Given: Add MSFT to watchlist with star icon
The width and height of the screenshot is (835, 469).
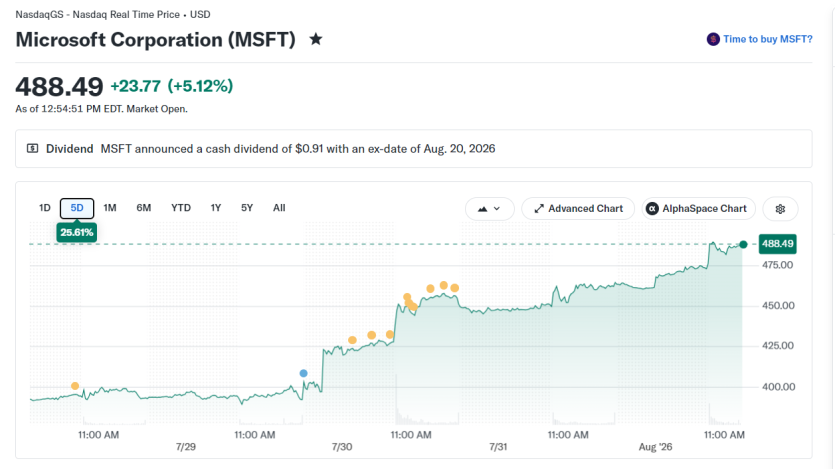Looking at the screenshot, I should 316,39.
